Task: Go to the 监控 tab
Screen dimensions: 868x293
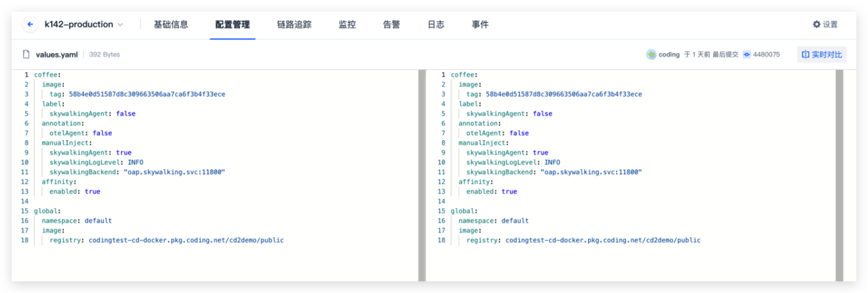Action: (x=347, y=24)
